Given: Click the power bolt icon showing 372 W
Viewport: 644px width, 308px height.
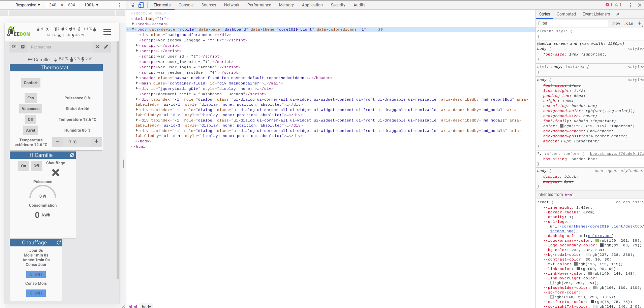Looking at the screenshot, I should [73, 35].
